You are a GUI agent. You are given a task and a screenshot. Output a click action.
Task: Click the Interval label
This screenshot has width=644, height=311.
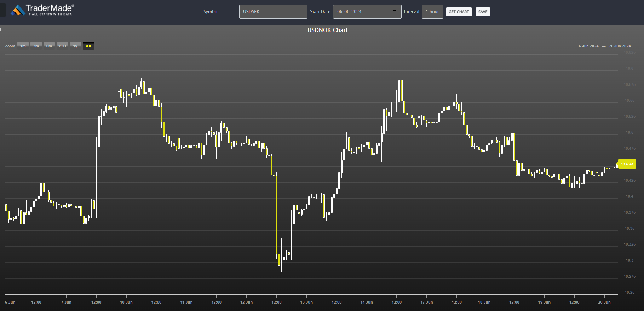click(412, 12)
